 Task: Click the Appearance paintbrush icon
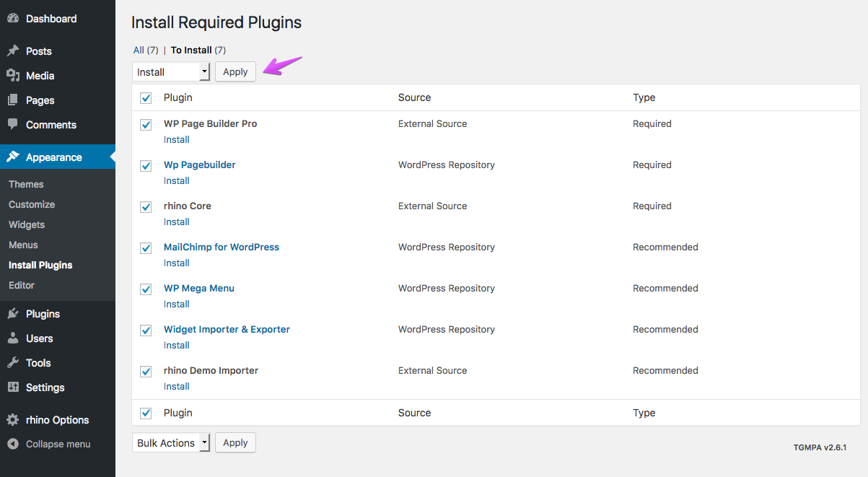(x=13, y=157)
